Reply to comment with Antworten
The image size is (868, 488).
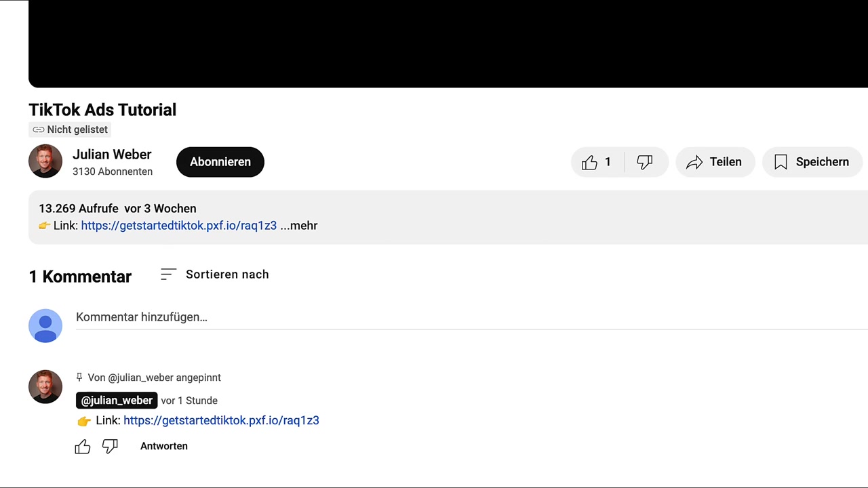coord(164,446)
